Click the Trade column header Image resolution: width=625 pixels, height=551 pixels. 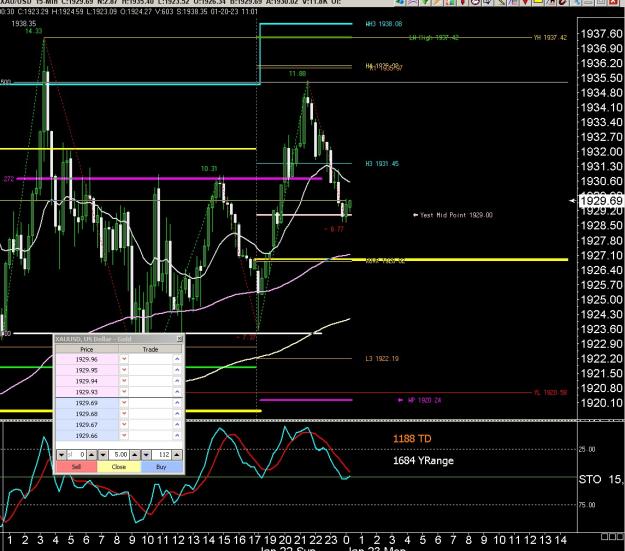click(x=151, y=349)
